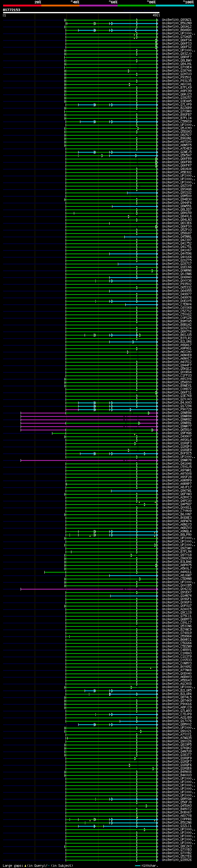Click cyan alignment bar for UniRef100_Q17294

pos(118,406)
